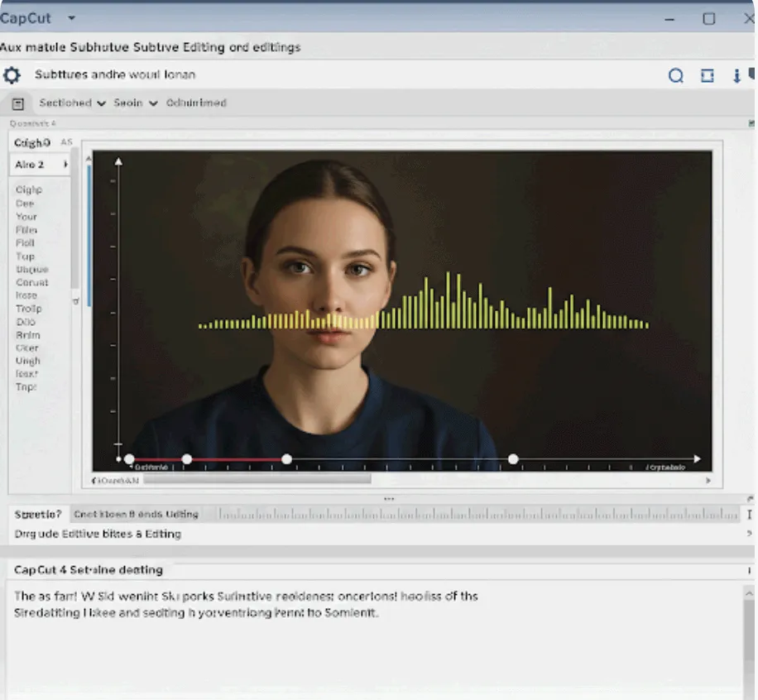Image resolution: width=758 pixels, height=700 pixels.
Task: Select Dee in the sidebar list
Action: 25,204
